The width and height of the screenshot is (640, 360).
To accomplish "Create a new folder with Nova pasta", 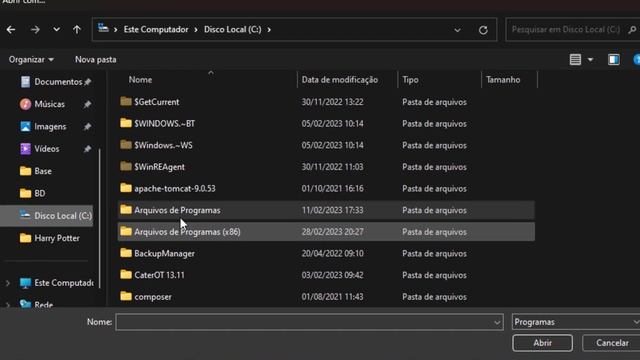I will tap(96, 60).
